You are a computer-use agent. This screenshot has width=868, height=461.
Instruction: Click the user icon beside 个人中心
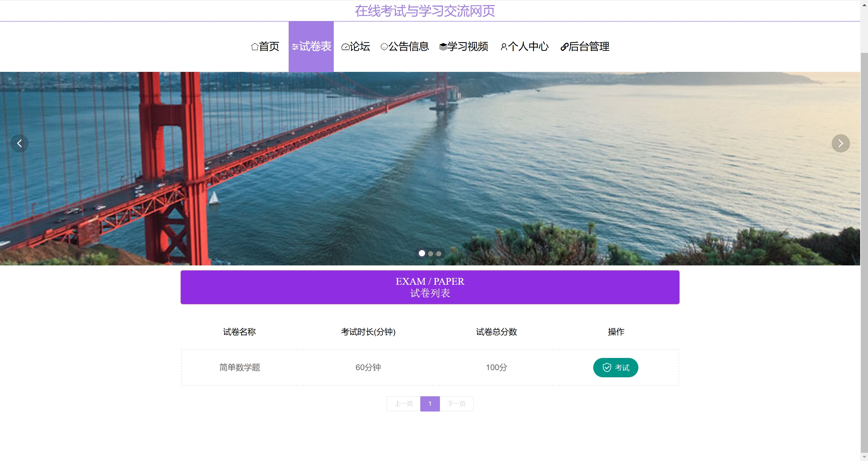[x=504, y=47]
